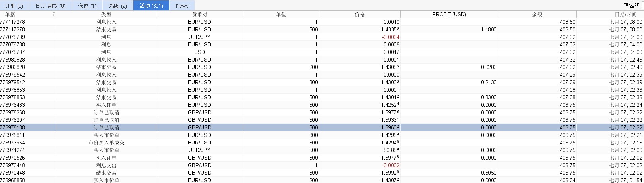
Task: Click the red price -0.0002
Action: coord(391,165)
